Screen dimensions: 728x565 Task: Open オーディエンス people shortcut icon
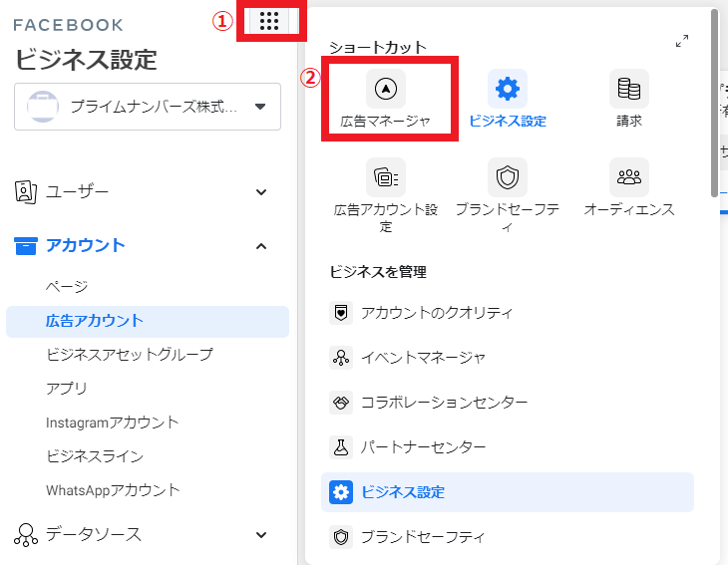(x=628, y=177)
